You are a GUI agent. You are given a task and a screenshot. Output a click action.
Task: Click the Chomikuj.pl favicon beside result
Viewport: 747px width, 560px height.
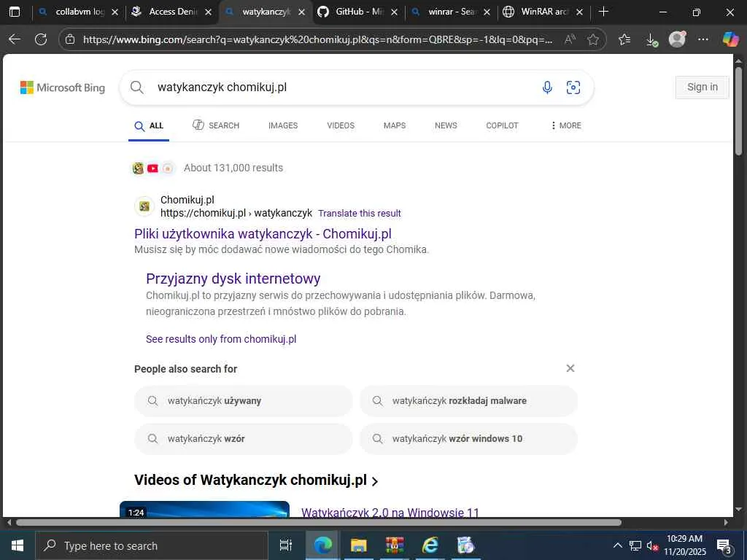click(x=144, y=206)
